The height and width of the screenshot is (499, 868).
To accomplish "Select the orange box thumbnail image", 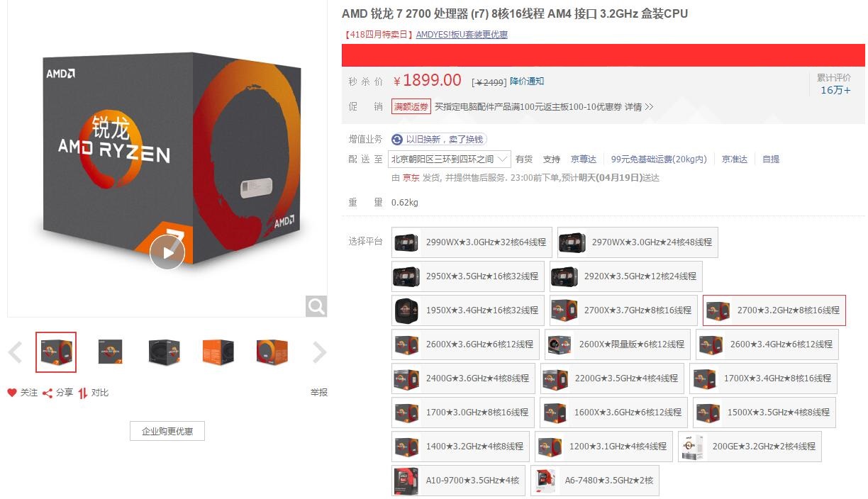I will pos(218,352).
